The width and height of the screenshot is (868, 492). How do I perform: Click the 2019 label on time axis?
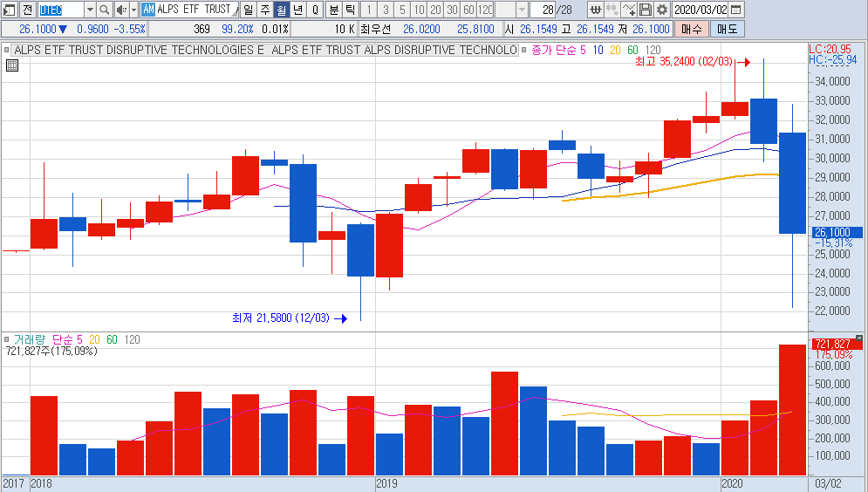click(386, 483)
